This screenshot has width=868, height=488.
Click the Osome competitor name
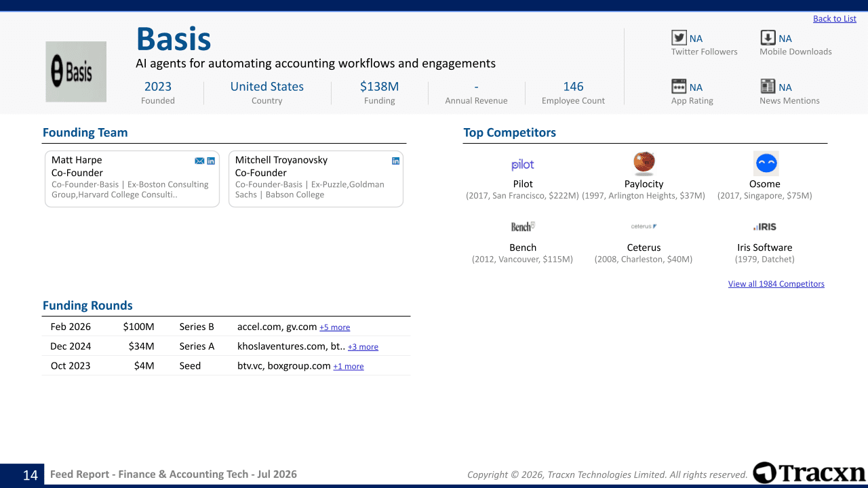(765, 184)
